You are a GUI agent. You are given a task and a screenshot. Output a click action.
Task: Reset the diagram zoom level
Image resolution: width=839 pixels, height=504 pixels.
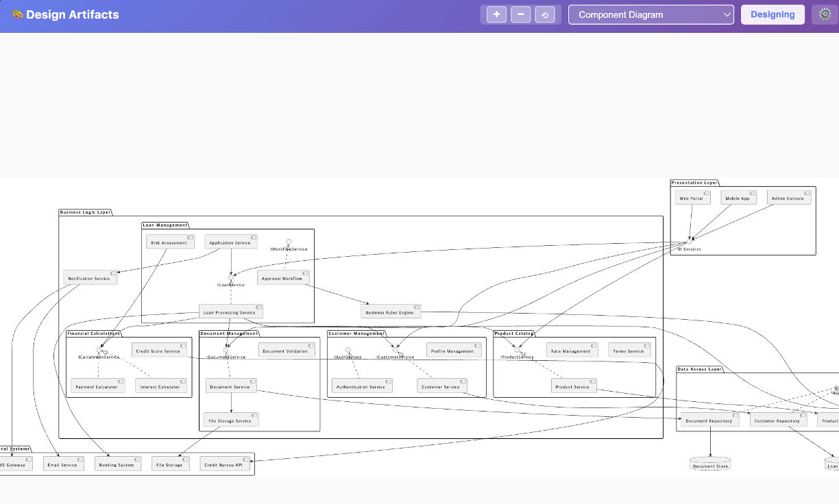(545, 14)
